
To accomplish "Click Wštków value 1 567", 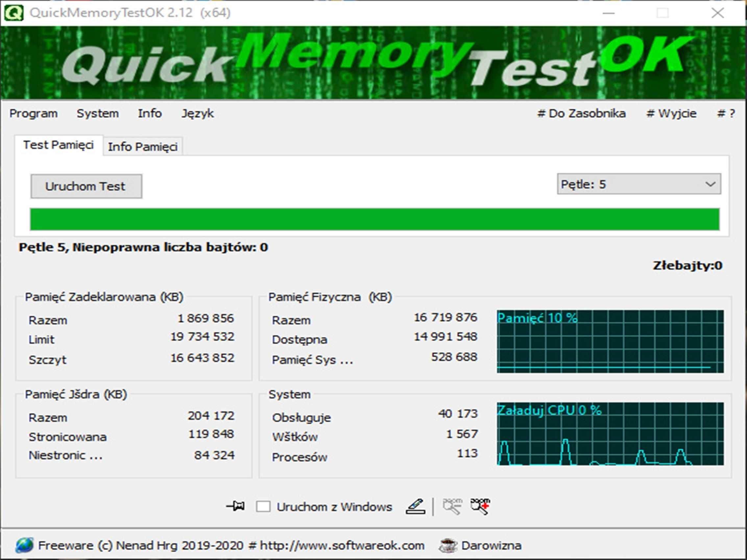I will 462,434.
